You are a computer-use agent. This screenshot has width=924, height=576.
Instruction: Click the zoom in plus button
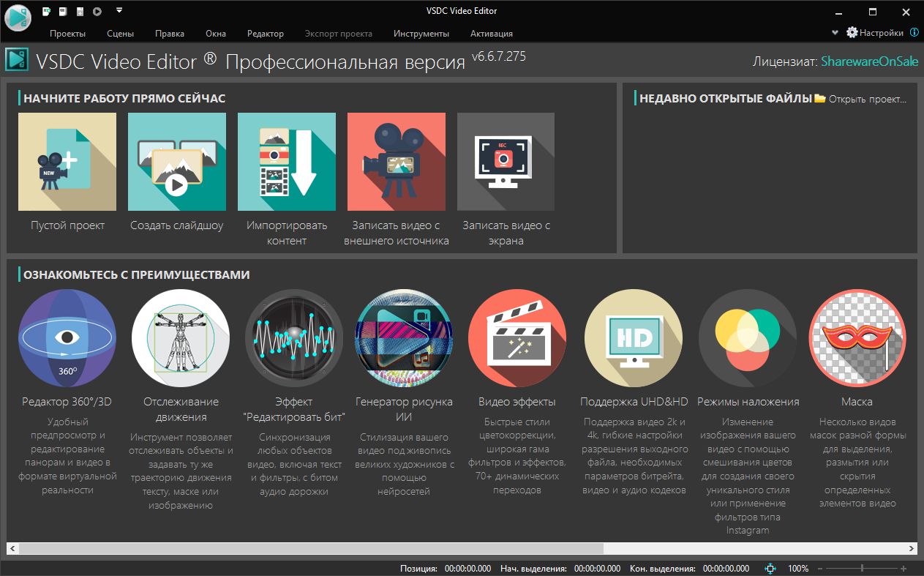pos(904,569)
